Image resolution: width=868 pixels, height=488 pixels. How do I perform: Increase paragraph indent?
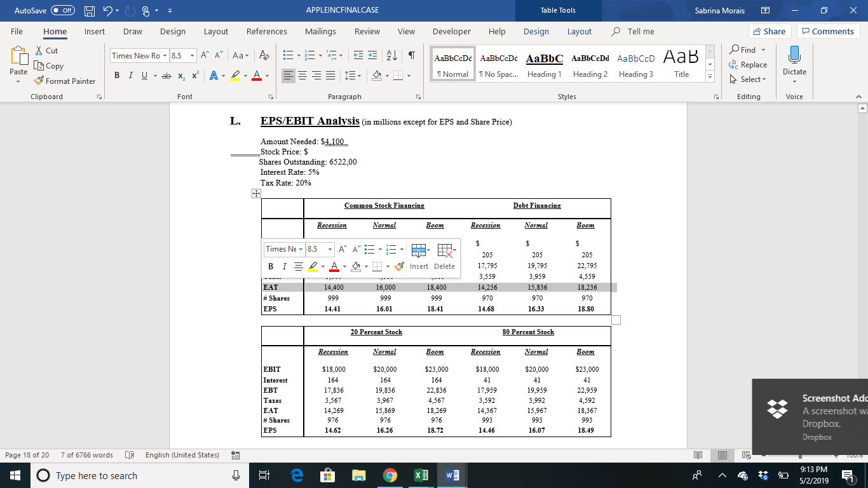pyautogui.click(x=372, y=55)
